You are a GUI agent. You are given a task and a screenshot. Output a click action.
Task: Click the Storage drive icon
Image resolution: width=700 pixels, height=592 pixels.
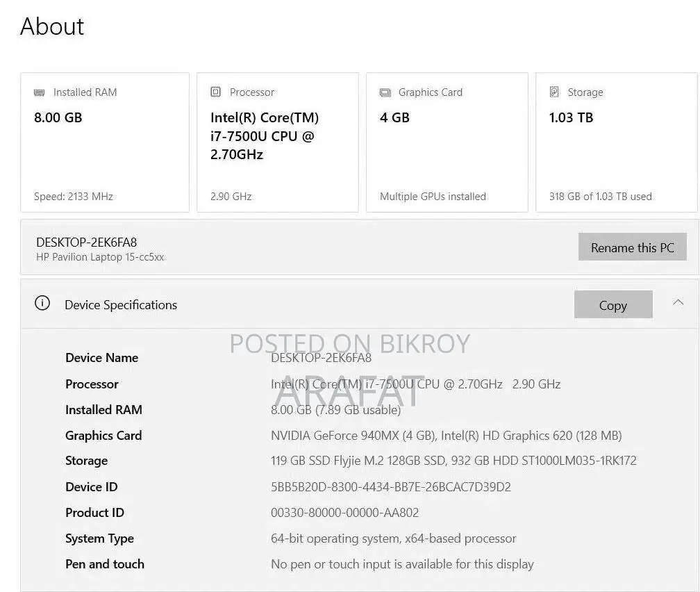[x=554, y=92]
